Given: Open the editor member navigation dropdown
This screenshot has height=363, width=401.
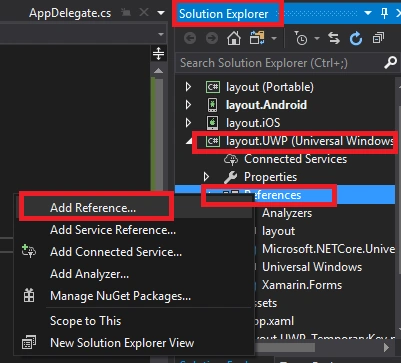Looking at the screenshot, I should tap(161, 35).
